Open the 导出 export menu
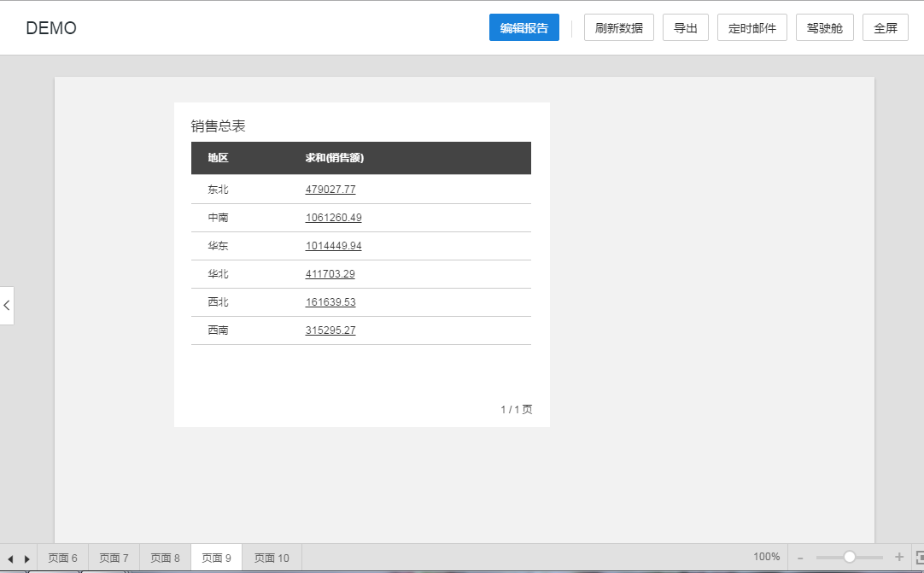 (x=686, y=28)
